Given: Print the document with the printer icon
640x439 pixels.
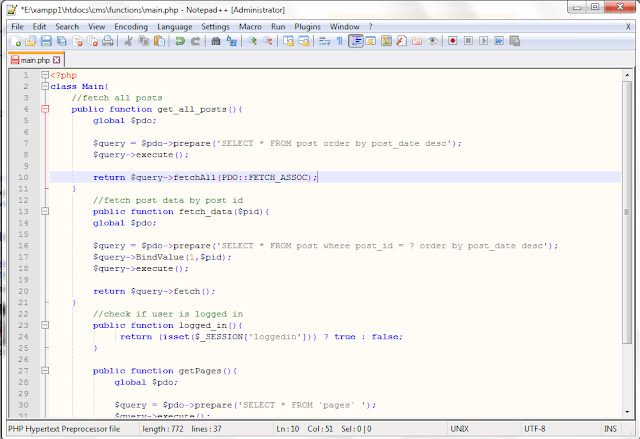Looking at the screenshot, I should pos(108,41).
